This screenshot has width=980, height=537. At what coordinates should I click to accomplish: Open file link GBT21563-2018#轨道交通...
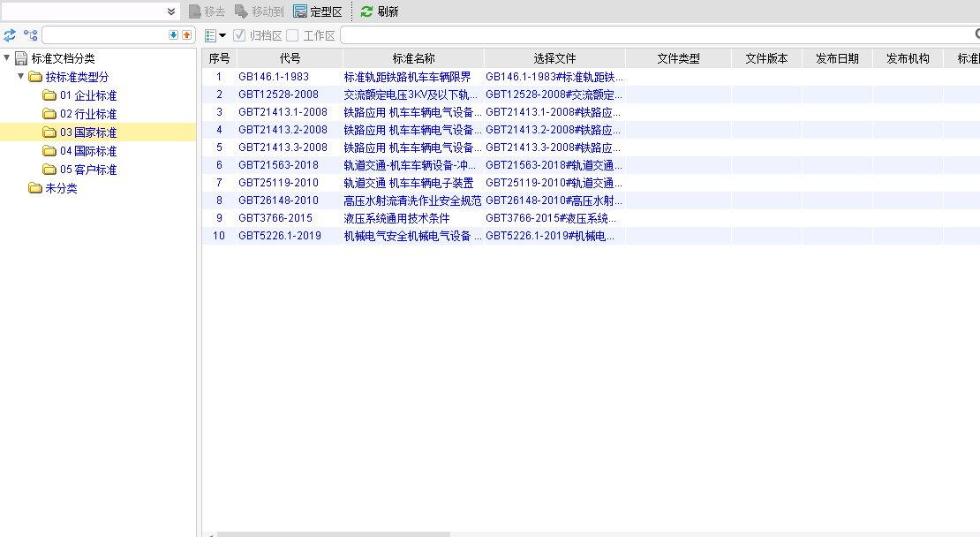click(554, 165)
